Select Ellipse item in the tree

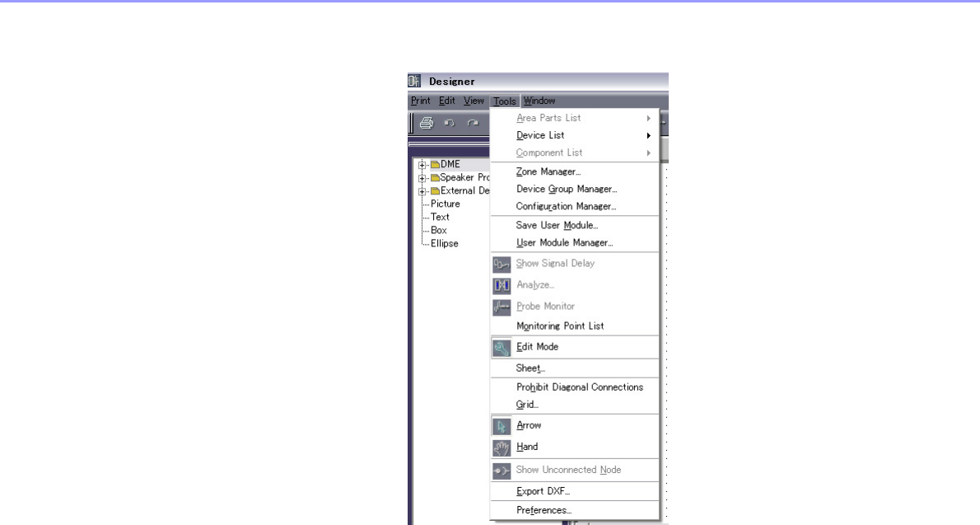(x=445, y=243)
